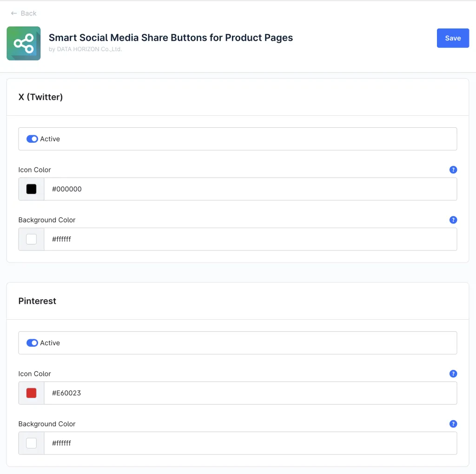Click help icon for X Icon Color

453,170
